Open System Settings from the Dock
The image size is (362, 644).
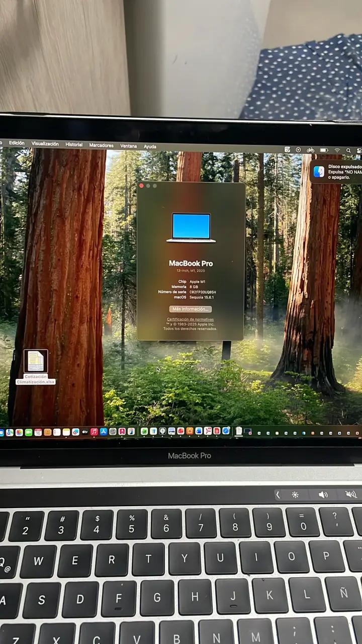click(113, 431)
